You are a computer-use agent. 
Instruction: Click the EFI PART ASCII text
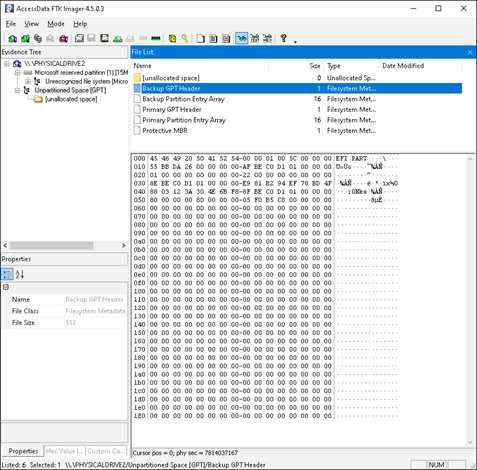tap(351, 159)
